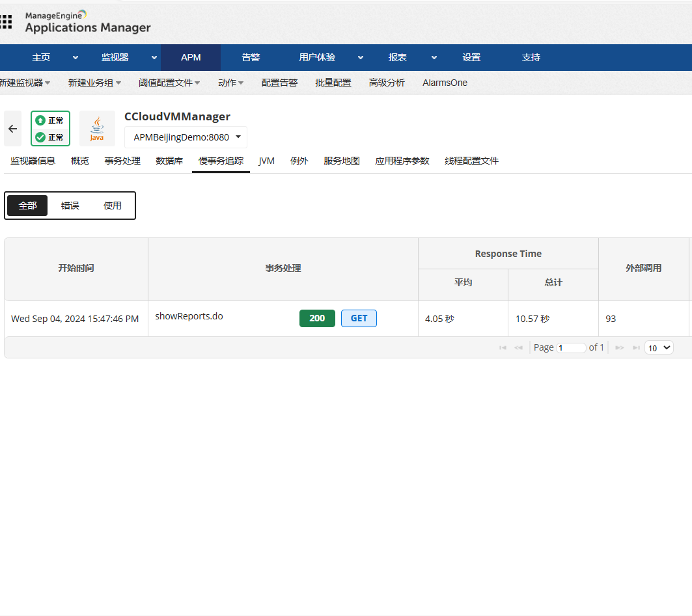Open the 新建监视器 dropdown
This screenshot has height=616, width=692.
click(25, 83)
